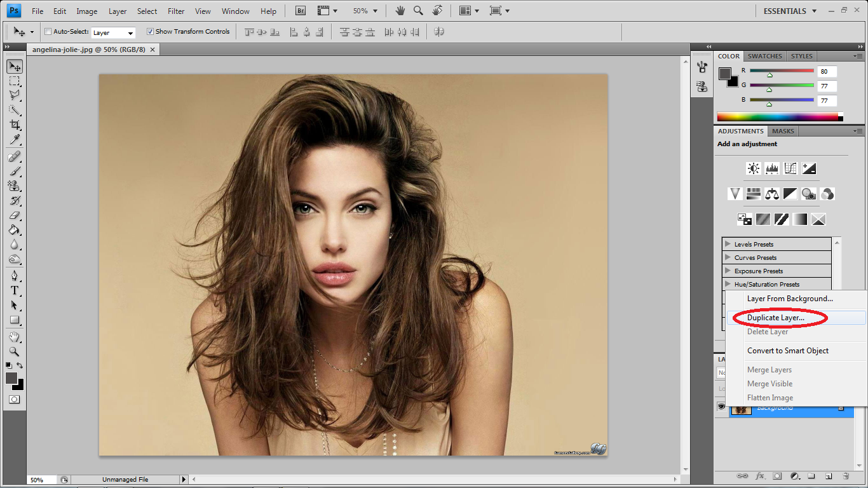Reset to default foreground and background colors
This screenshot has width=868, height=488.
point(9,365)
